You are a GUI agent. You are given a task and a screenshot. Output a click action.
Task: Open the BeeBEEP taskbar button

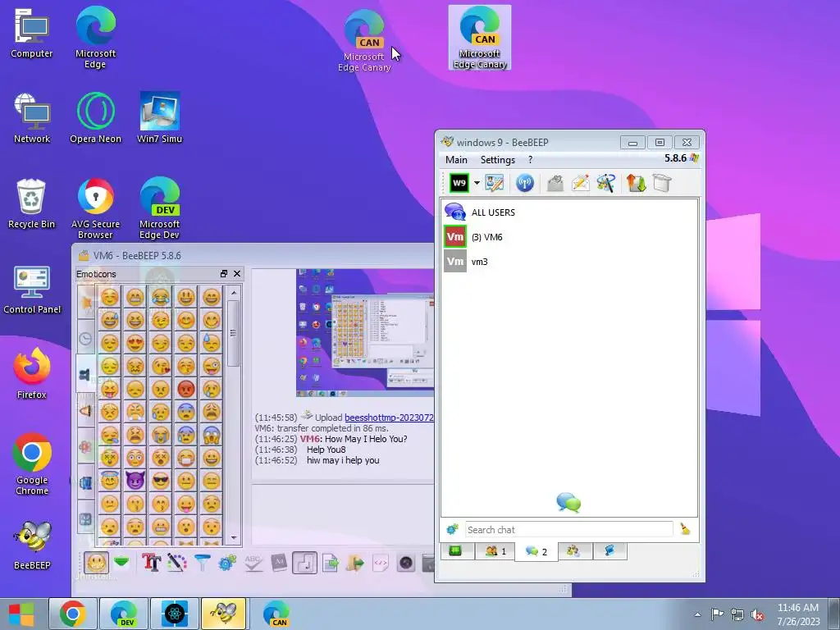click(x=223, y=614)
